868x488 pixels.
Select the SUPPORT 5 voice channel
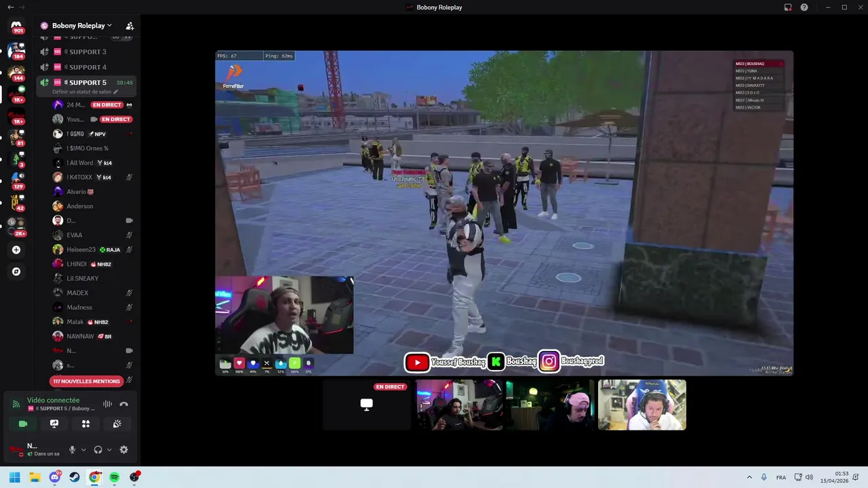click(x=87, y=83)
